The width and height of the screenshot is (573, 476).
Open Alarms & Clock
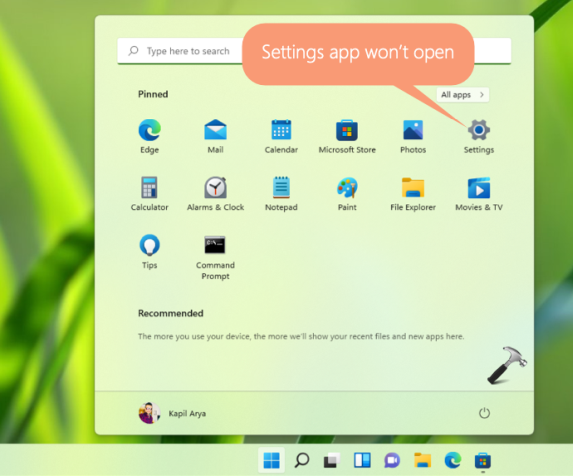point(215,193)
